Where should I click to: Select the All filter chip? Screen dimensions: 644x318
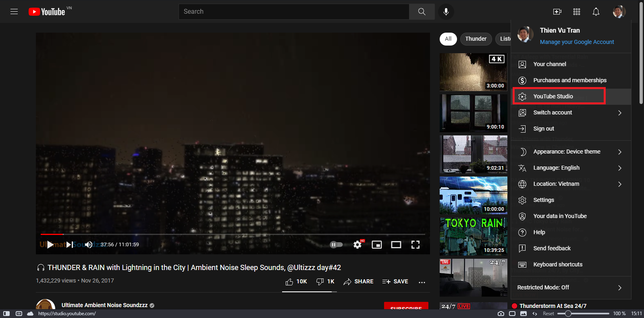click(x=448, y=39)
